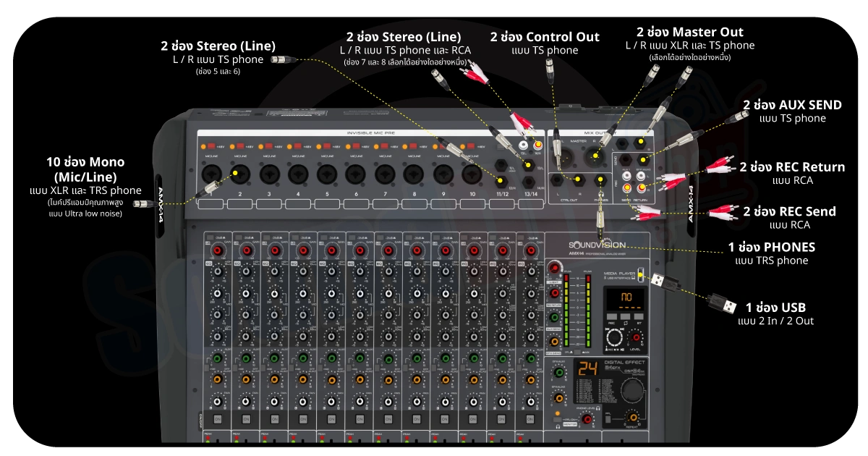Click the CTRL OUT R jack
Viewport: 868px width, 456px height.
click(578, 179)
